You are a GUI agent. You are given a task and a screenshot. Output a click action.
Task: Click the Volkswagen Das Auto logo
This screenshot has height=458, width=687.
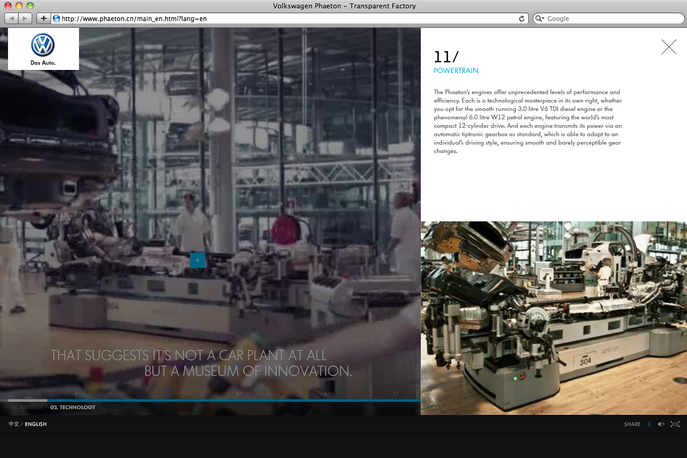(x=43, y=49)
